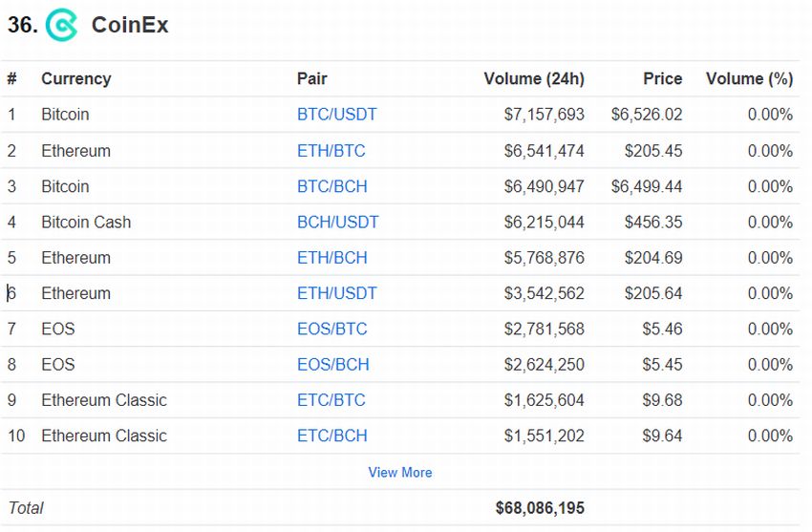Click View More to expand pairs
This screenshot has width=812, height=532.
pos(399,473)
